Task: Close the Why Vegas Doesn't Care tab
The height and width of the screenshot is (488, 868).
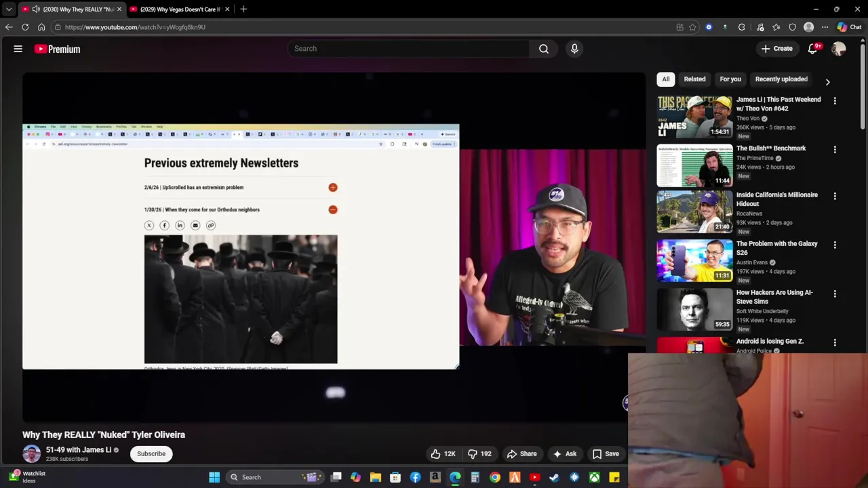Action: [227, 9]
